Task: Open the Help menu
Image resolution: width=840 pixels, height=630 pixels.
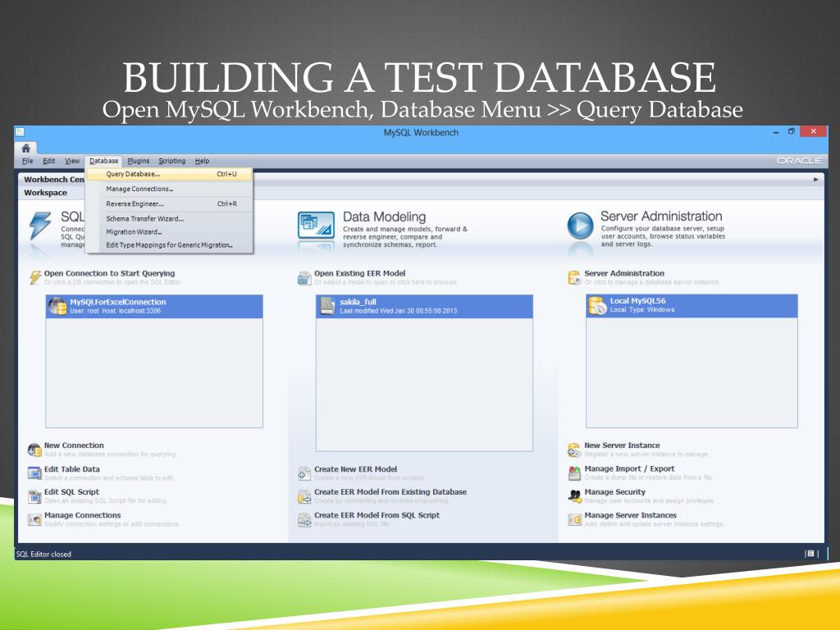Action: pyautogui.click(x=202, y=161)
